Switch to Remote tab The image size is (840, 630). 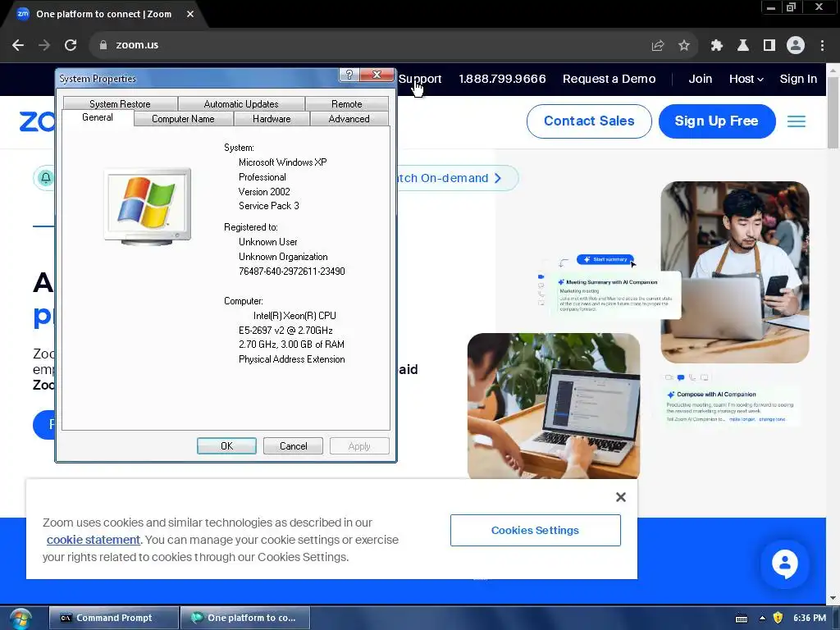347,104
